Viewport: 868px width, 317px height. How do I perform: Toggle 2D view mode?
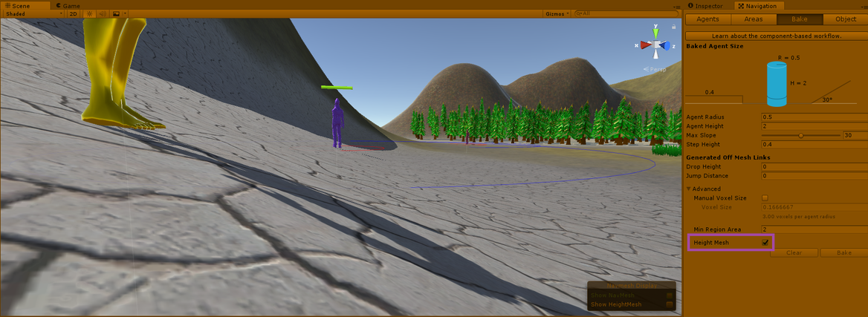coord(73,14)
